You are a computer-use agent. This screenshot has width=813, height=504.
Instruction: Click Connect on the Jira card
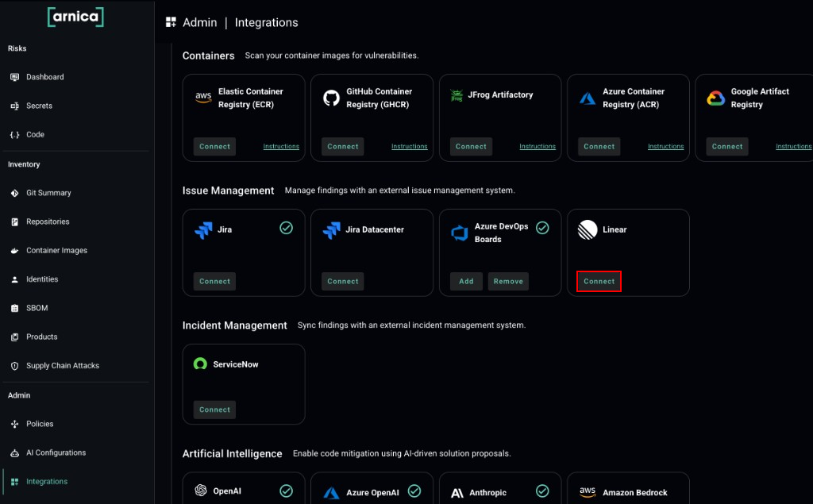tap(214, 281)
